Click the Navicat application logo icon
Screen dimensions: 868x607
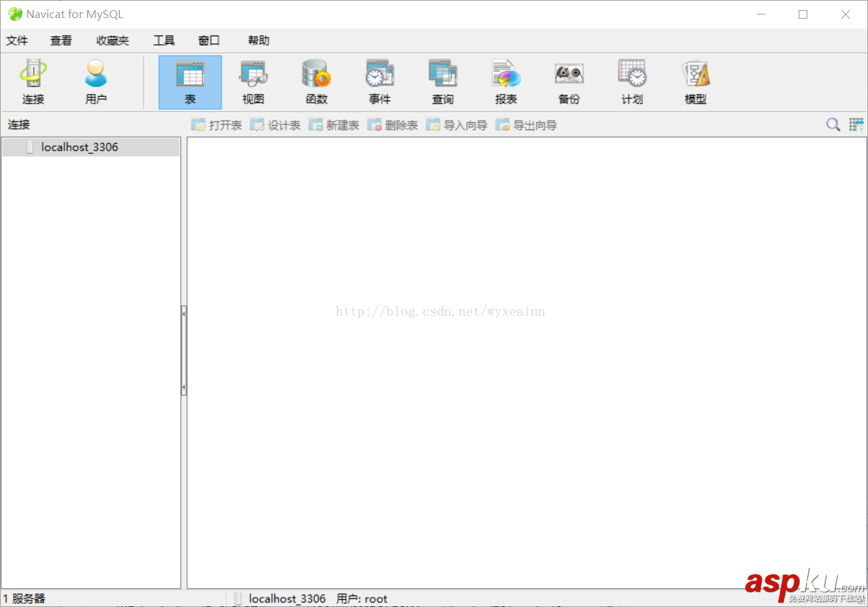14,14
